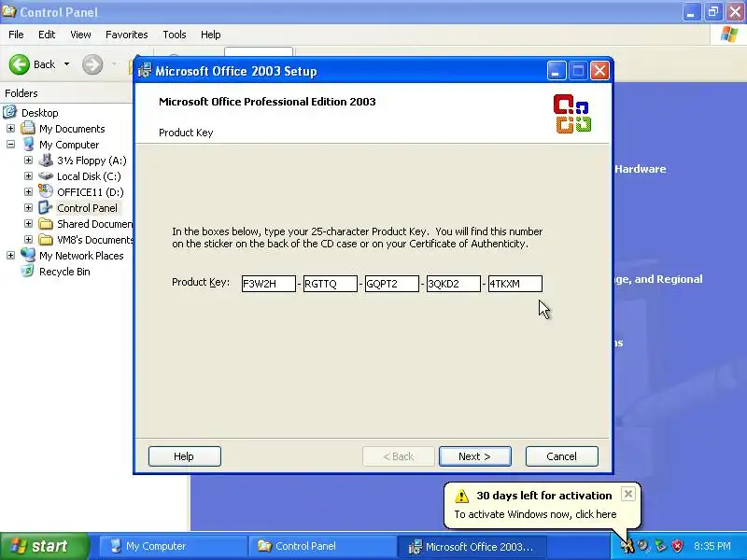Expand the Control Panel tree node
Image resolution: width=747 pixels, height=560 pixels.
28,207
